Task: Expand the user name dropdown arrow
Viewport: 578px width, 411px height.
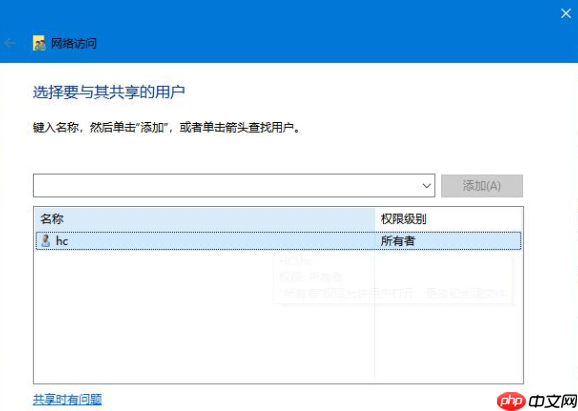Action: pos(426,185)
